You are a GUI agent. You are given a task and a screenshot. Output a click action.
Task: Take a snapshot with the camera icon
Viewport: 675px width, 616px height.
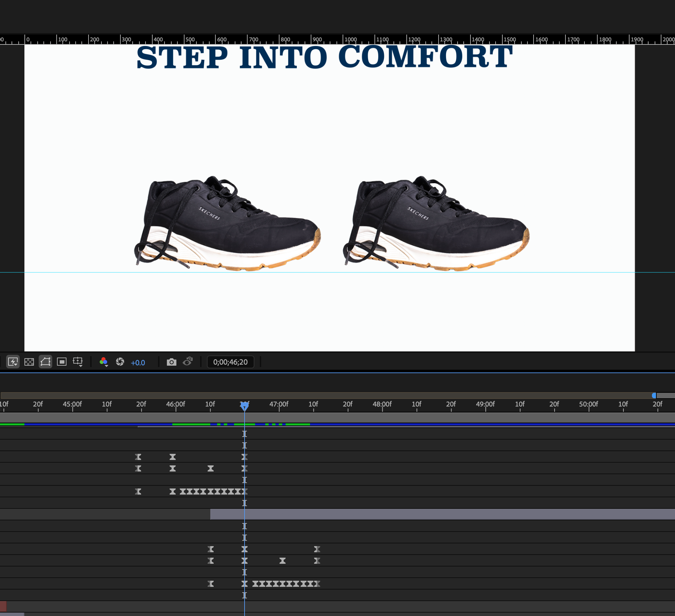tap(172, 362)
